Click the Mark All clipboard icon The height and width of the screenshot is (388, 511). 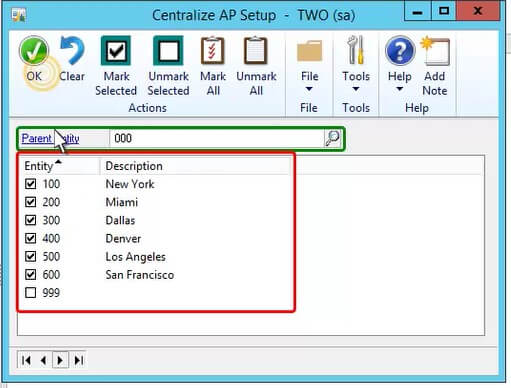coord(213,50)
